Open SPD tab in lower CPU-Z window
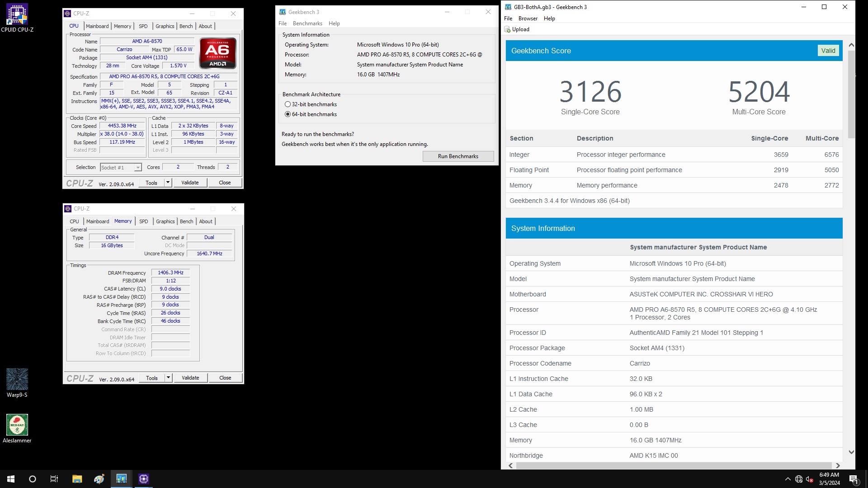Viewport: 868px width, 488px height. point(144,221)
